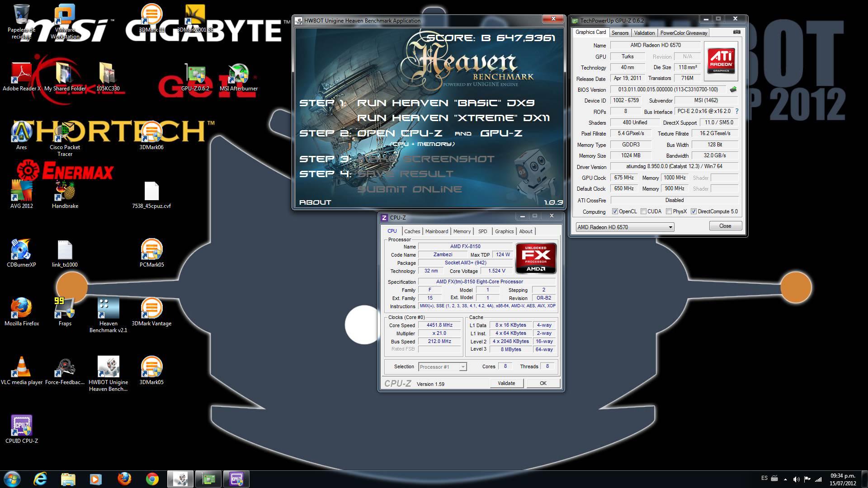Open the Windows Start button
868x488 pixels.
pyautogui.click(x=12, y=479)
